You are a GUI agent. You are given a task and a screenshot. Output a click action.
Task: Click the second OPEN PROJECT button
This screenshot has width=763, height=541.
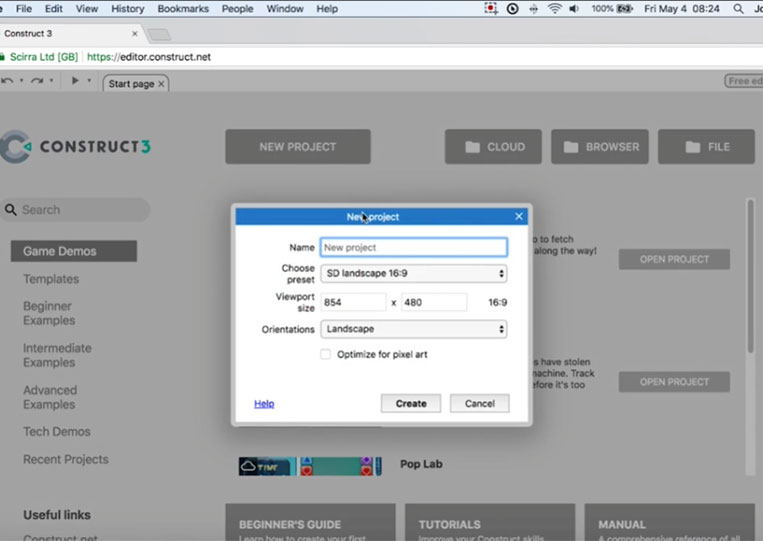(674, 382)
